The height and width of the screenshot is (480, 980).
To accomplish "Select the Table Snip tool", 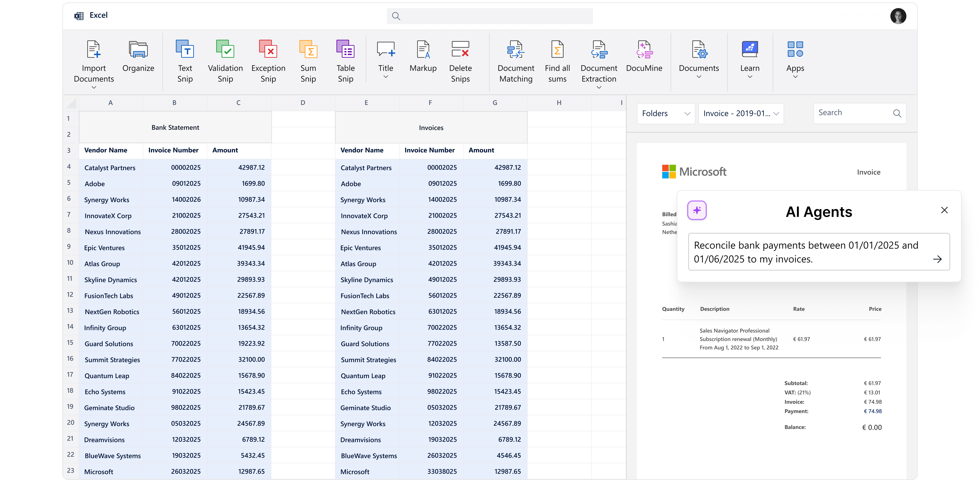I will 345,49.
